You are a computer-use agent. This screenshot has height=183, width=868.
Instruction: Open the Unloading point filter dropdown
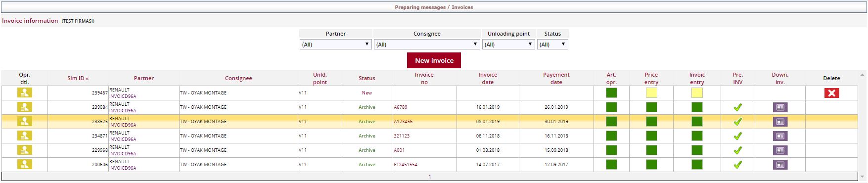click(x=508, y=45)
